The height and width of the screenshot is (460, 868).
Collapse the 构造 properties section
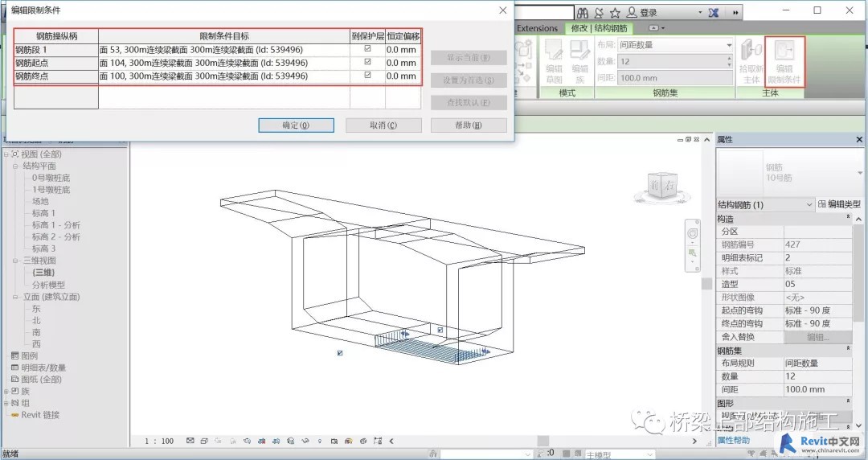click(x=848, y=218)
